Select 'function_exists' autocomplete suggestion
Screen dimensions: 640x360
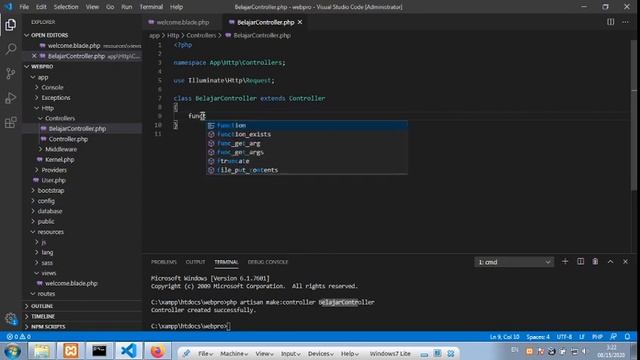tap(307, 134)
